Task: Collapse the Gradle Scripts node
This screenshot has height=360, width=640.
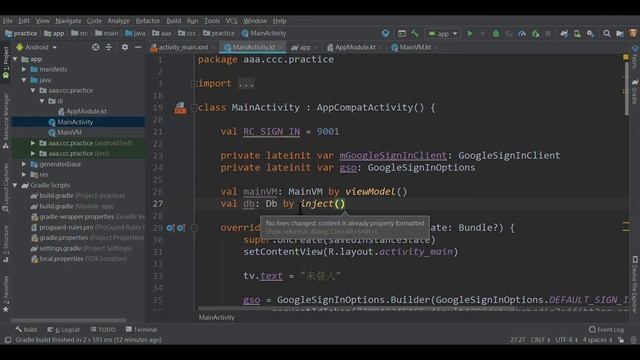Action: [16, 185]
